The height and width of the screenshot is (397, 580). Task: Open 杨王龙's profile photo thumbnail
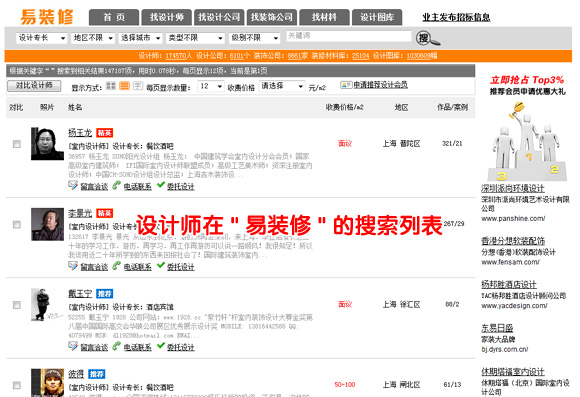(47, 144)
